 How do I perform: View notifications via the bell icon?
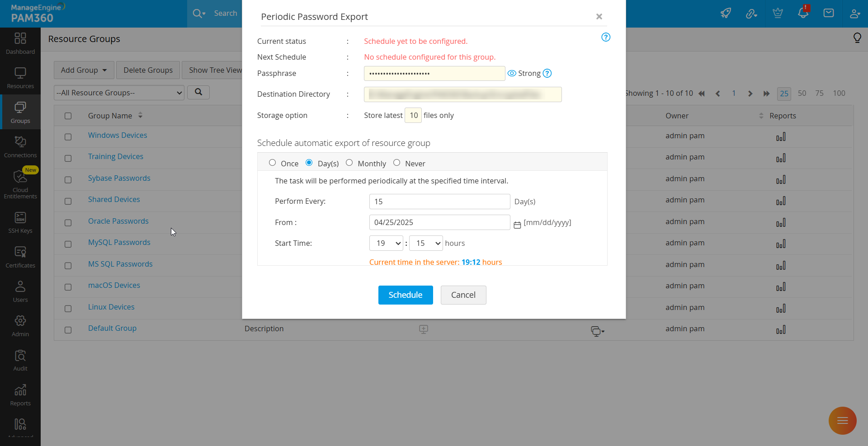tap(803, 13)
